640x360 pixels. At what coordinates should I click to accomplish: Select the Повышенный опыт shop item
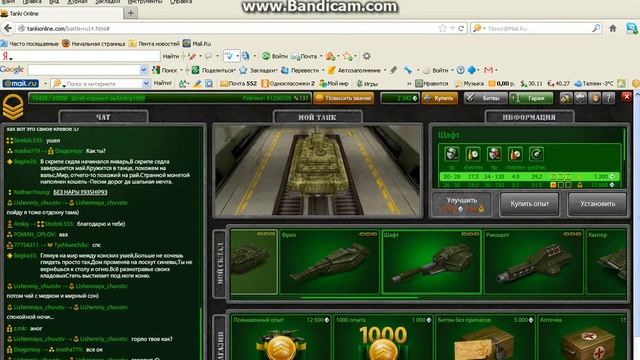click(281, 338)
